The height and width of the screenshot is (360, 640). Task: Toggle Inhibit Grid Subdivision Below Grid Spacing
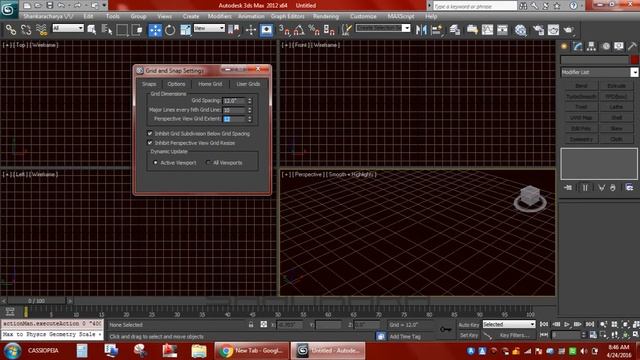pyautogui.click(x=150, y=133)
